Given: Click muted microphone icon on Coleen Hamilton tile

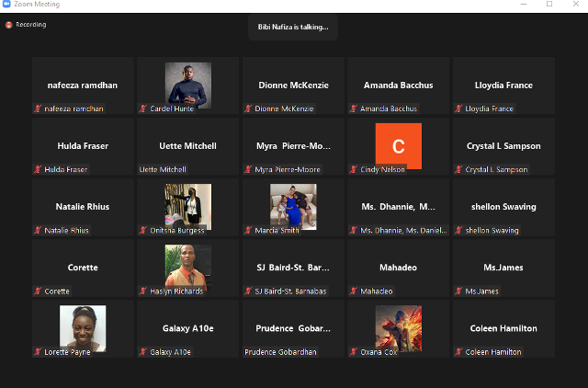Looking at the screenshot, I should coord(459,351).
